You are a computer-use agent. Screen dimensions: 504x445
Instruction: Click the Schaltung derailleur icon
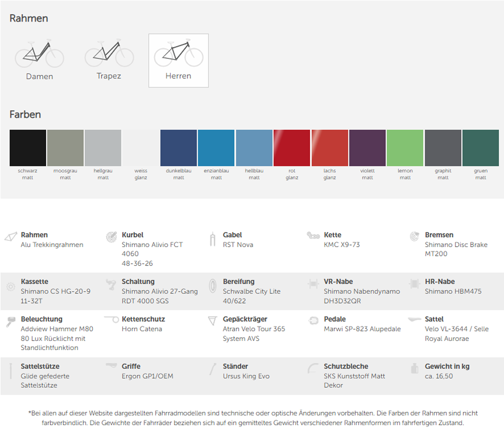click(x=111, y=284)
